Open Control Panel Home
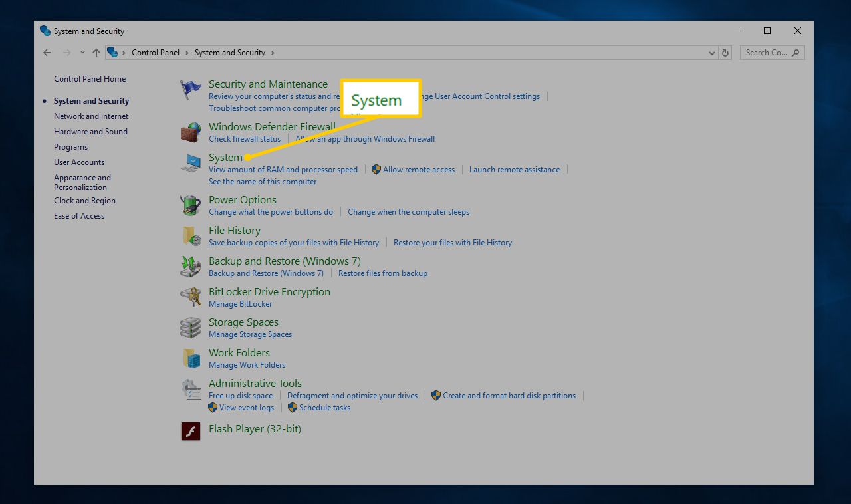 coord(90,79)
